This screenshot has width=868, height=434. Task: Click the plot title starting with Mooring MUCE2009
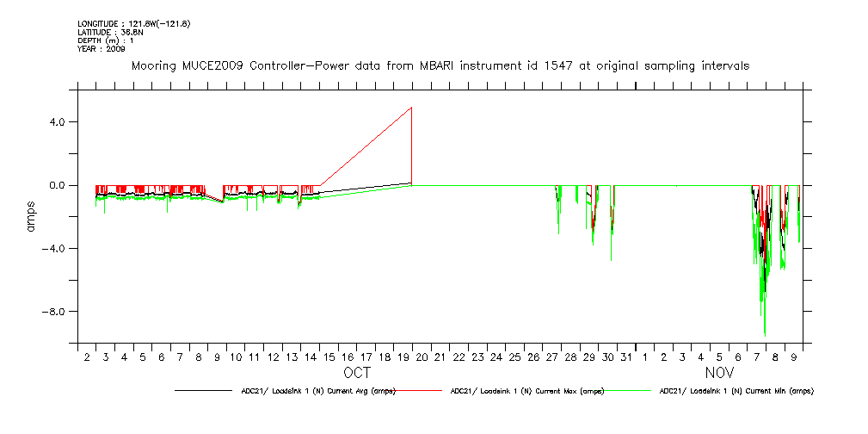point(440,65)
